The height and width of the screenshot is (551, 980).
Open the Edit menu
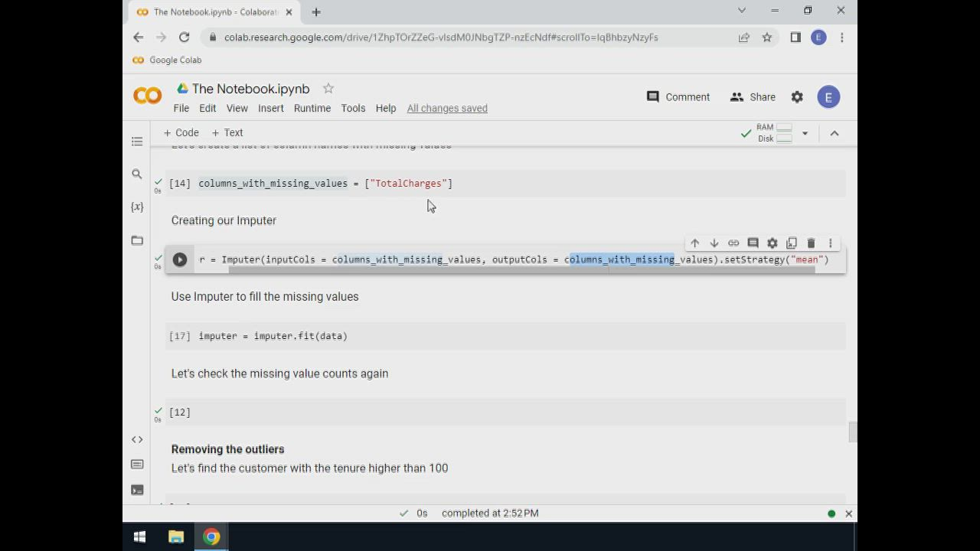click(207, 108)
